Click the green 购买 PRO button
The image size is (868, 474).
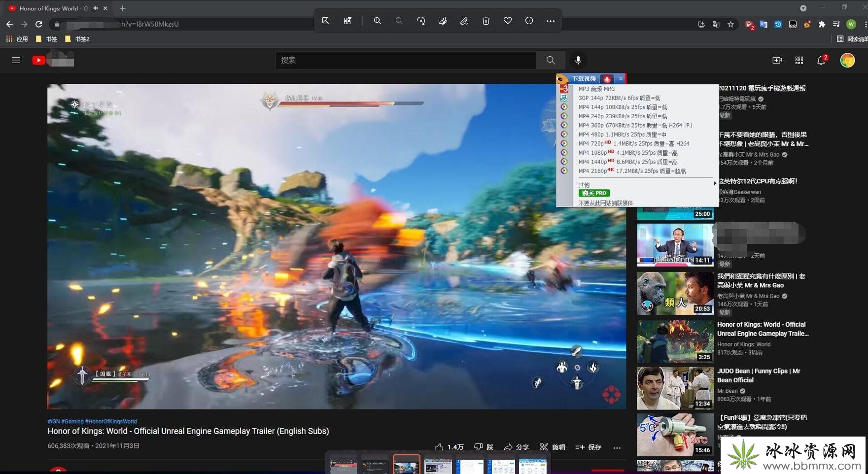tap(594, 193)
